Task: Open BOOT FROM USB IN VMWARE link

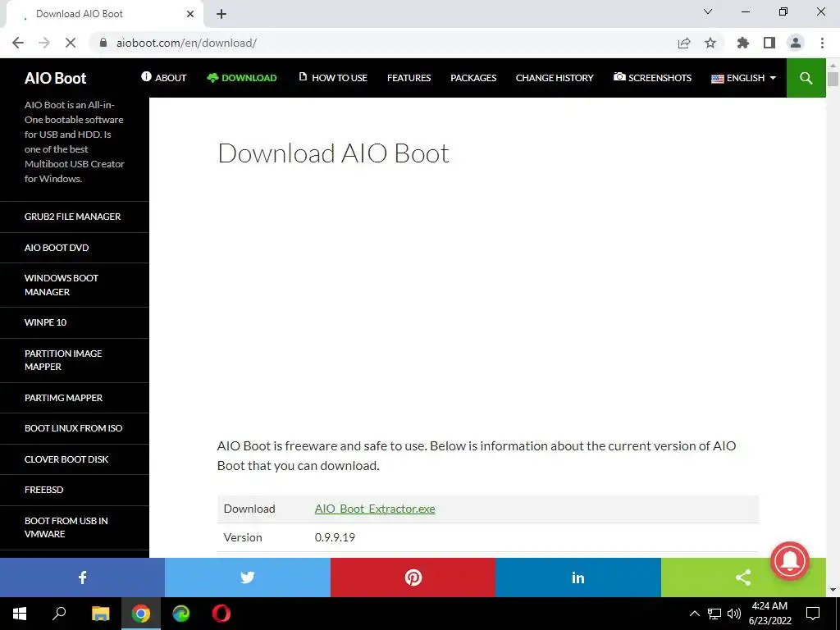Action: [66, 527]
